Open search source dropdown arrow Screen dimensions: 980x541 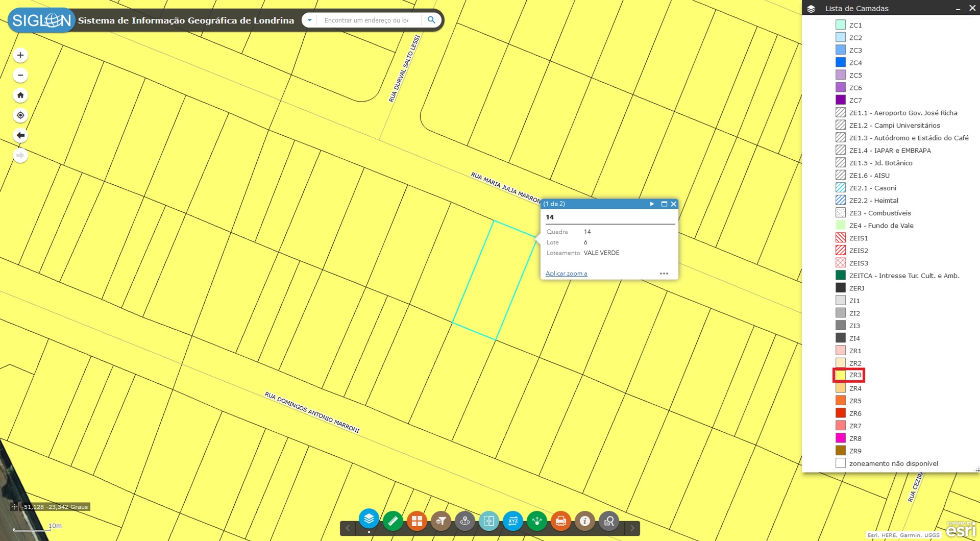(309, 20)
